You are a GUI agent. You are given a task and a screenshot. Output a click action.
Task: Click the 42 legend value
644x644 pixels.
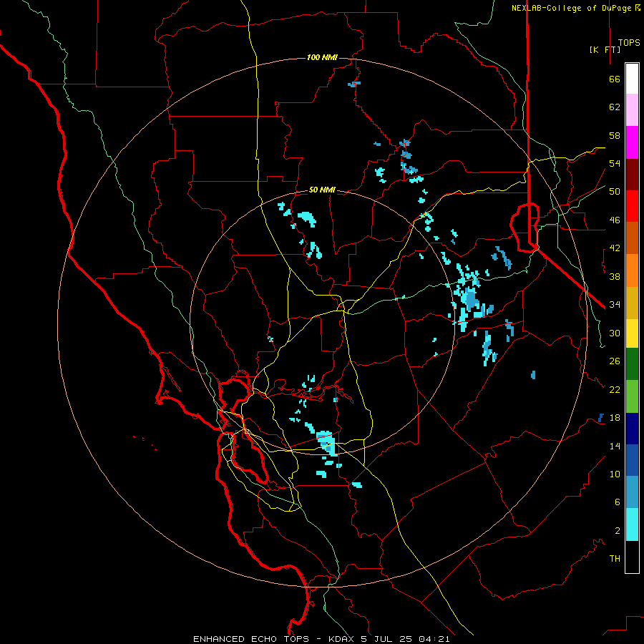click(x=615, y=248)
